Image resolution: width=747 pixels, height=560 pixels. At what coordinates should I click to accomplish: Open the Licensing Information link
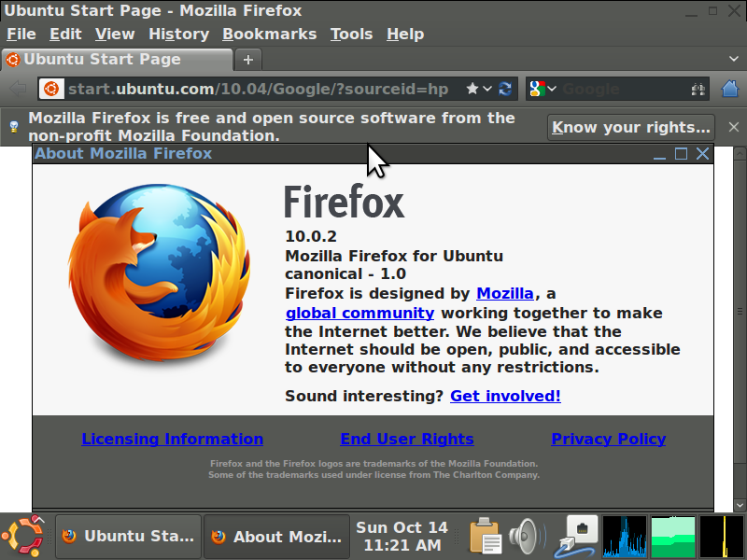pos(173,439)
